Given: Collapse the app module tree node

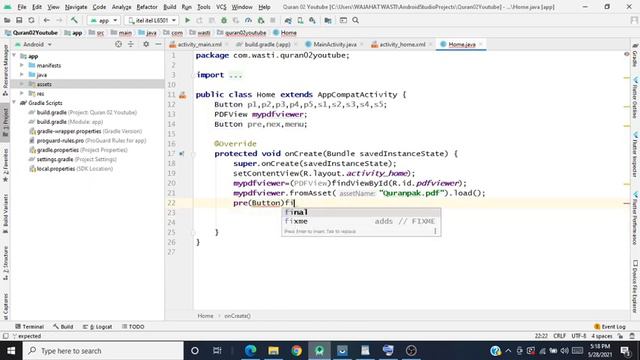Looking at the screenshot, I should (14, 56).
